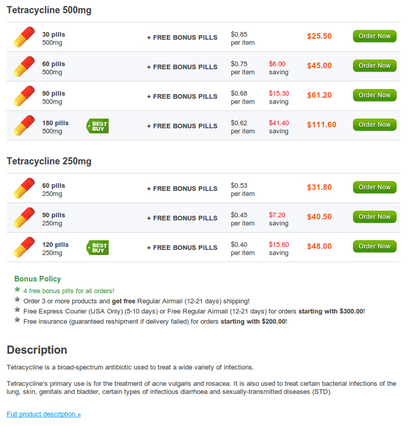Click the capsule icon for 90 pills 500mg
The width and height of the screenshot is (416, 427).
[x=24, y=96]
